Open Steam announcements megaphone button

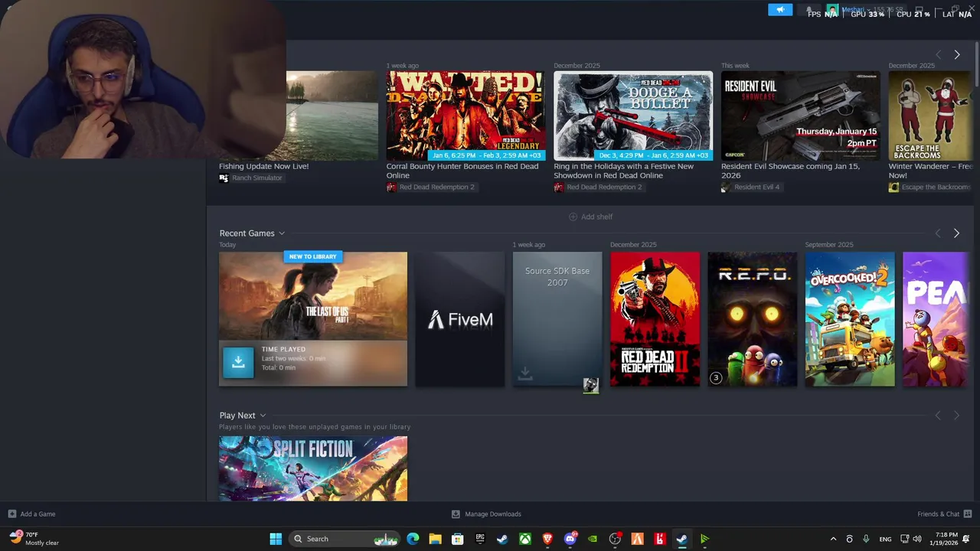coord(779,10)
